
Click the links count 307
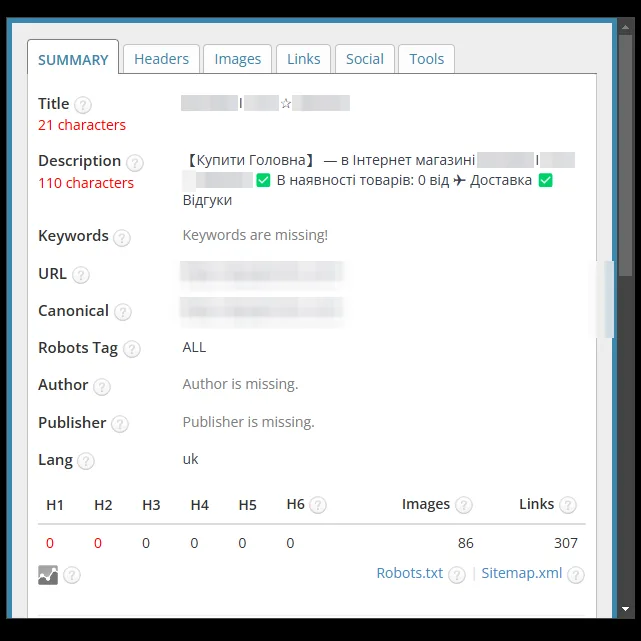(566, 543)
